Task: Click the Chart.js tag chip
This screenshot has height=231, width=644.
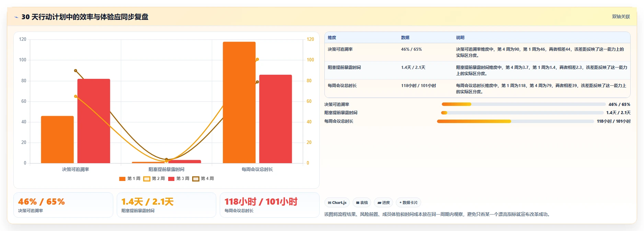Action: click(x=337, y=203)
